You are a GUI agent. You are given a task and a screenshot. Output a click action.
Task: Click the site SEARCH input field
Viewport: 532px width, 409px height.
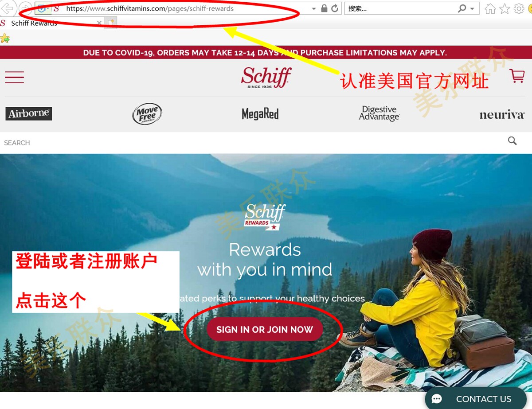(x=253, y=143)
